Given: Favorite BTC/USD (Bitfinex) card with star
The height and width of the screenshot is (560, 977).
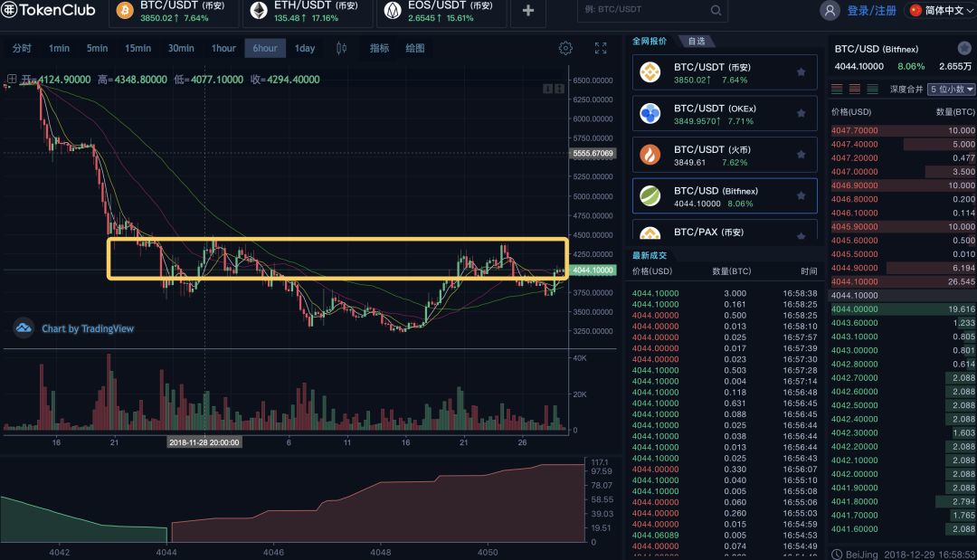Looking at the screenshot, I should coord(802,195).
